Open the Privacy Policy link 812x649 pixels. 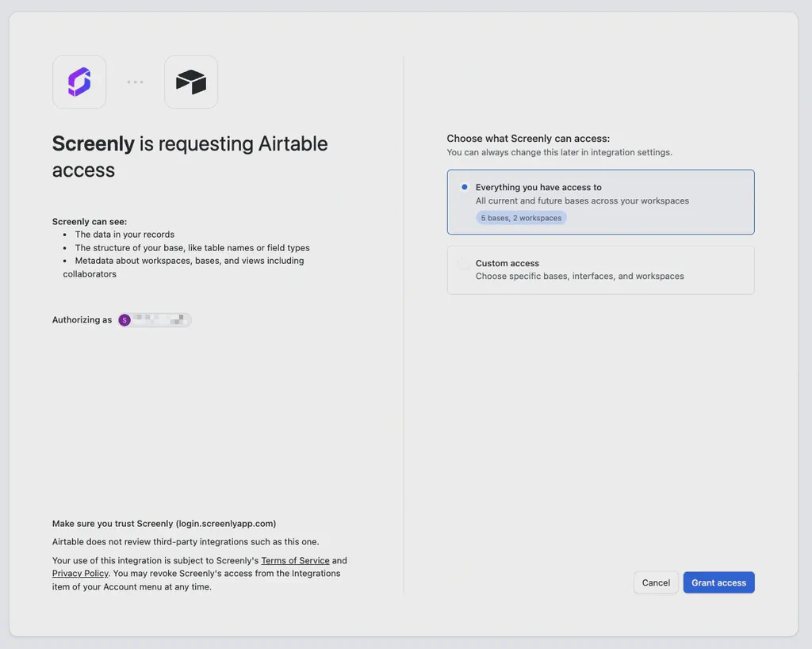80,574
